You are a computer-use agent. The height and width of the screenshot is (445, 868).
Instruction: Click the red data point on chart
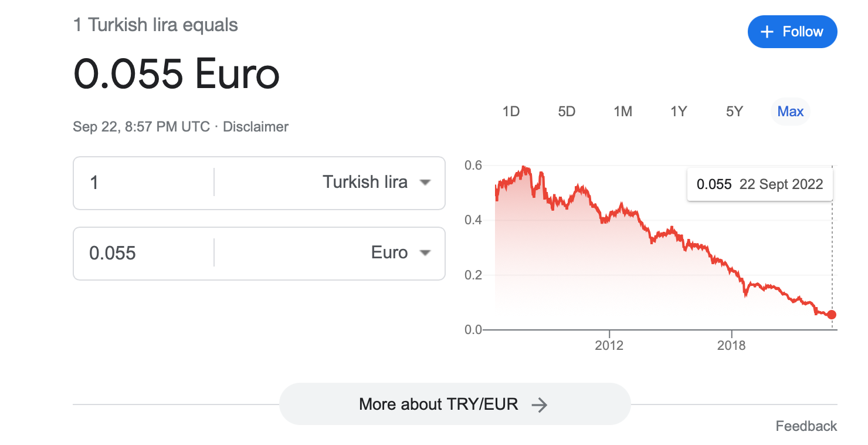coord(832,315)
